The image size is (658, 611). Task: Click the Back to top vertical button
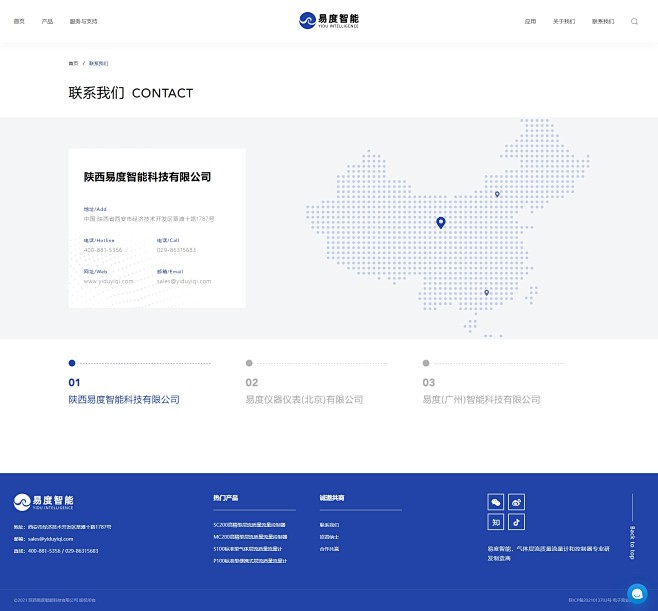pyautogui.click(x=632, y=527)
